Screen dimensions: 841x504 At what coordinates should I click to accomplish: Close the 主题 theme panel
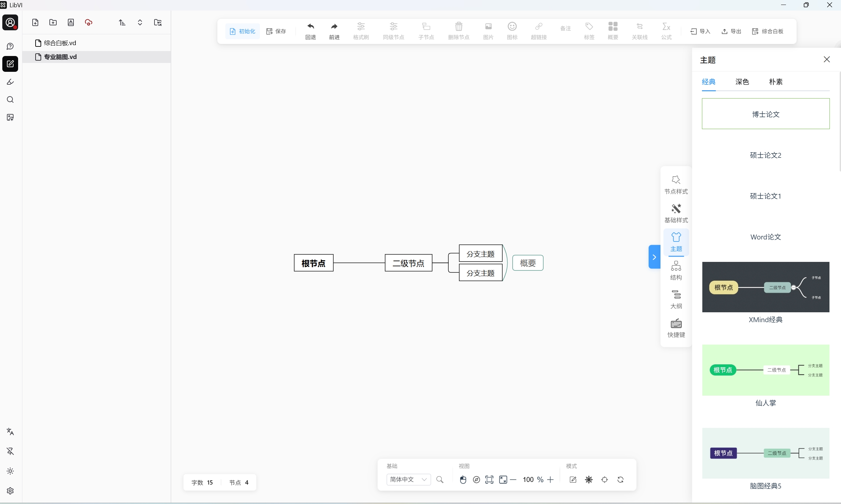[x=827, y=59]
